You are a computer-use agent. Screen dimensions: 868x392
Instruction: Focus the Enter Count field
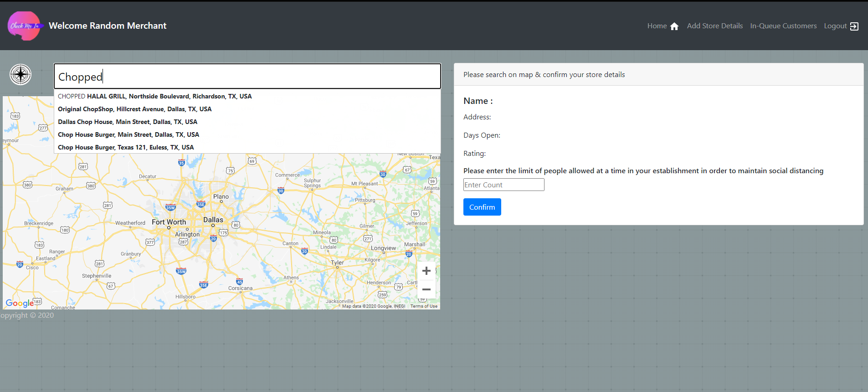[x=503, y=185]
